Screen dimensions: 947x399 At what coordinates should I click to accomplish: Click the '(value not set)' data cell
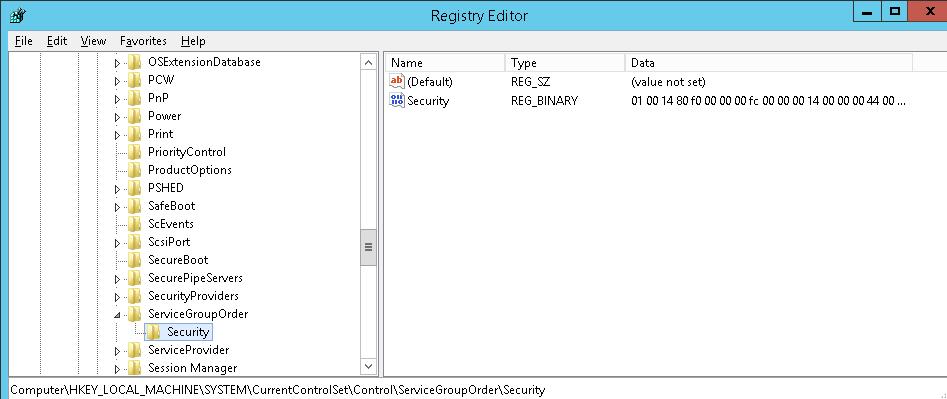668,82
